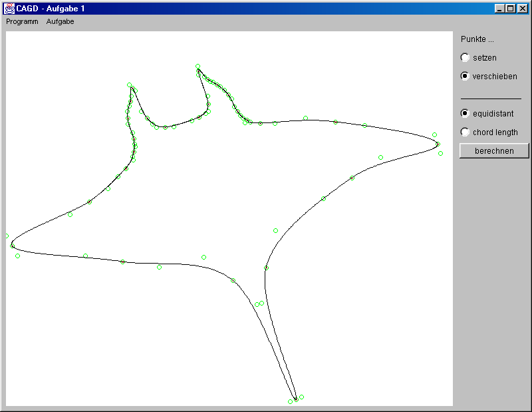
Task: Select the 'setzen' points mode
Action: tap(465, 58)
